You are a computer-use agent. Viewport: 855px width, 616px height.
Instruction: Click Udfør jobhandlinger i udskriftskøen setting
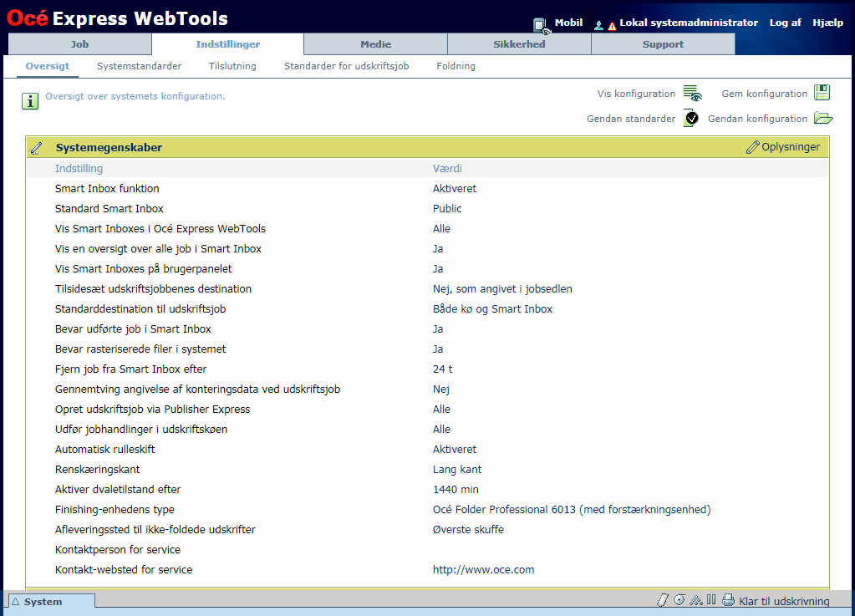point(141,430)
